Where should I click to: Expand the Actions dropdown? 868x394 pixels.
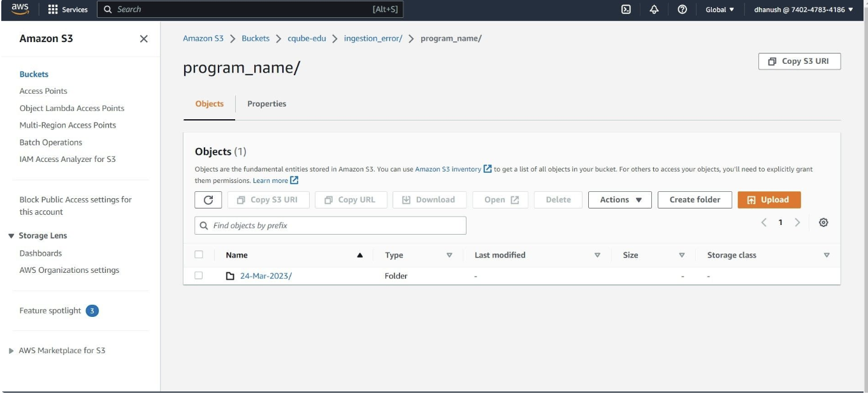point(619,200)
